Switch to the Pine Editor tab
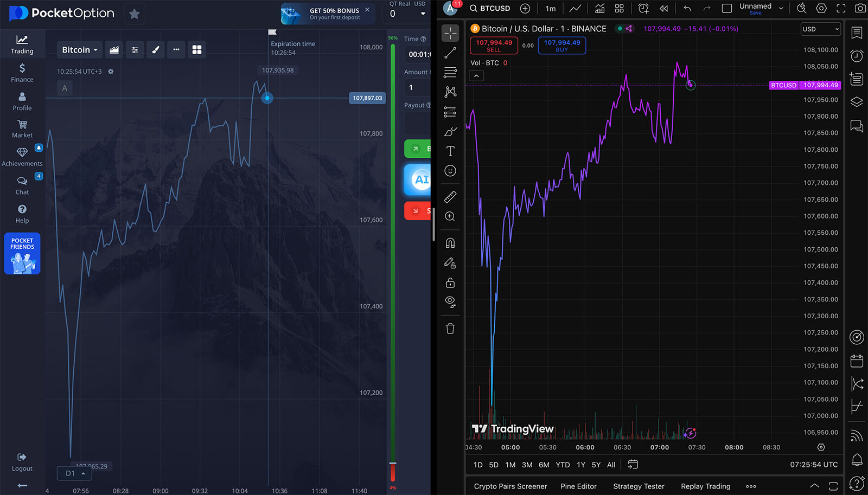The height and width of the screenshot is (495, 868). tap(578, 486)
